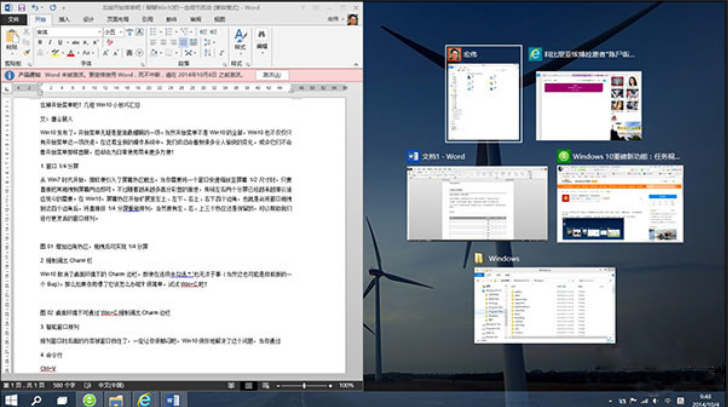
Task: Open account name menu near profile photo
Action: click(335, 19)
